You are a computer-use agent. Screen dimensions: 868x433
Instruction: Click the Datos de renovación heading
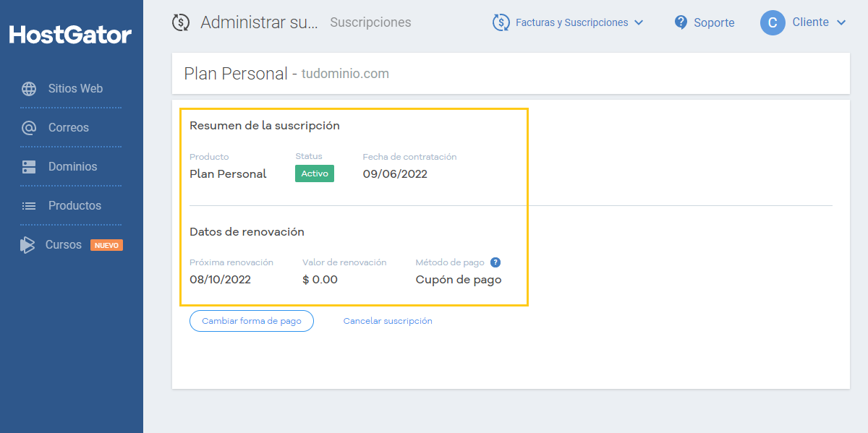click(x=247, y=232)
